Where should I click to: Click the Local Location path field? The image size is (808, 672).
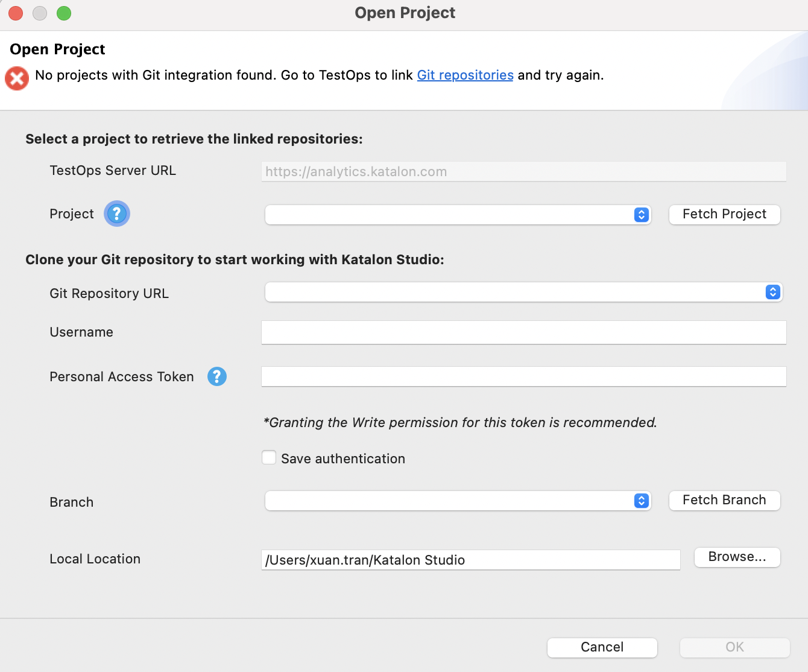pyautogui.click(x=470, y=560)
